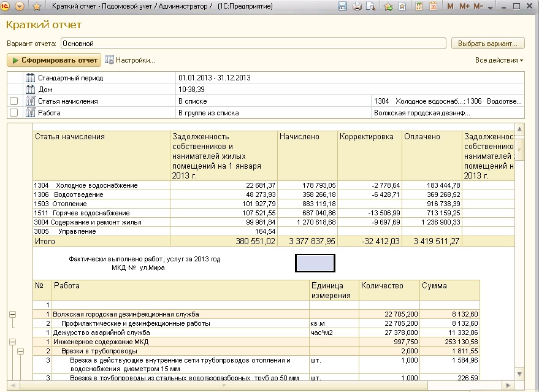Screen dimensions: 539x392
Task: Click the value list starting 1304 Холодное водоснаб
Action: pos(448,101)
